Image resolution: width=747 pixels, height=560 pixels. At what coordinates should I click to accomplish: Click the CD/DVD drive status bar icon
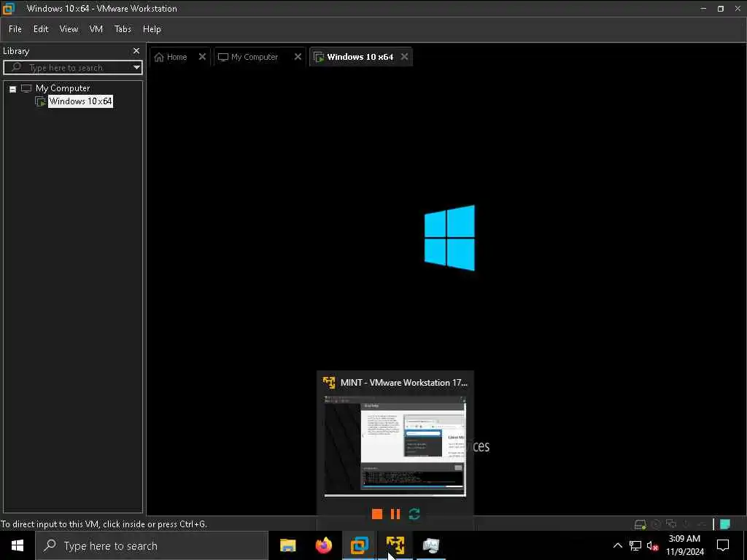pos(656,524)
